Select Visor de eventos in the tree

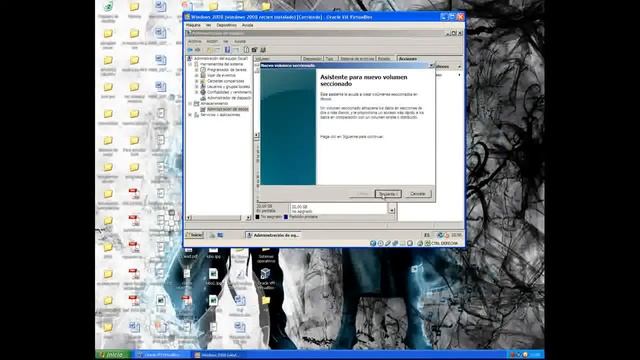click(x=221, y=76)
